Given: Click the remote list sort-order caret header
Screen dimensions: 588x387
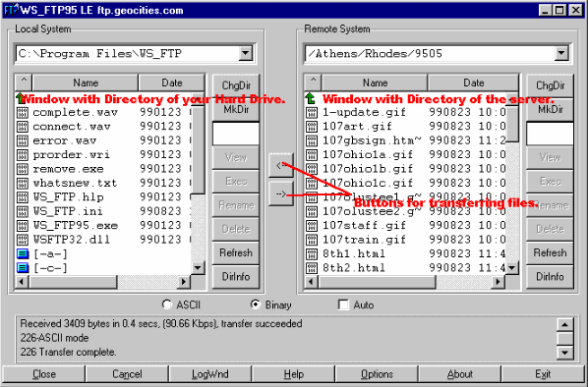Looking at the screenshot, I should [313, 83].
